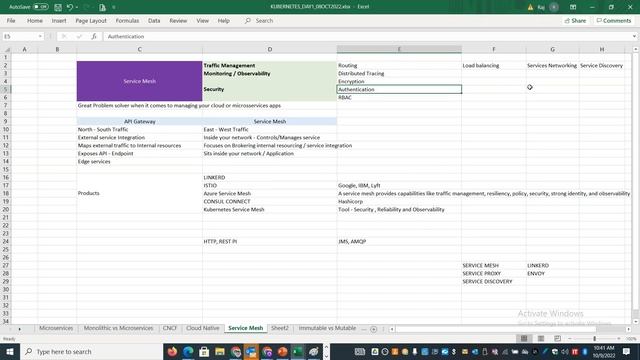640x360 pixels.
Task: Select column F header
Action: pyautogui.click(x=494, y=49)
